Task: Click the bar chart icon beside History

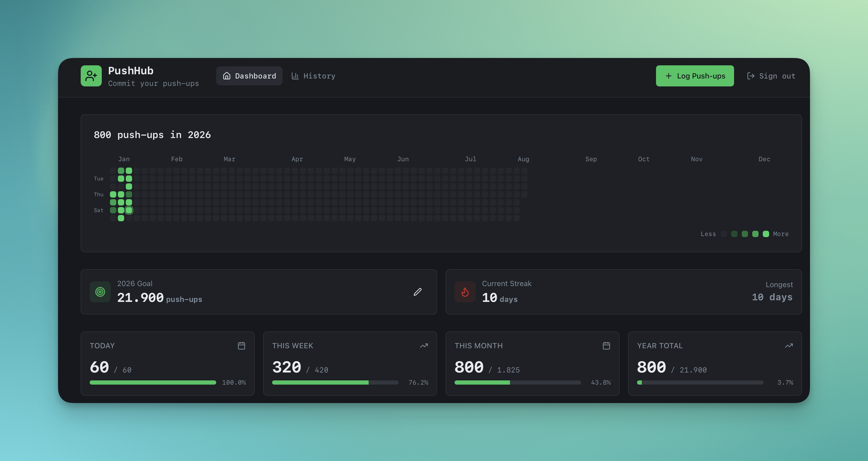Action: pyautogui.click(x=295, y=76)
